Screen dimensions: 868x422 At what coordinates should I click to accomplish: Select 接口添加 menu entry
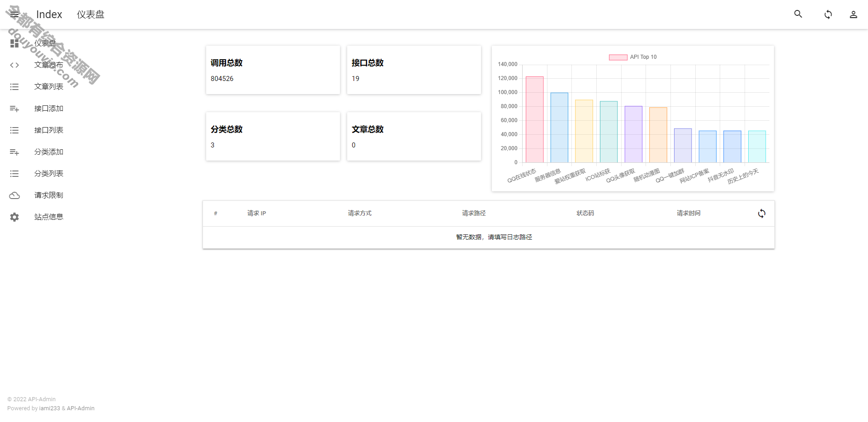point(49,109)
